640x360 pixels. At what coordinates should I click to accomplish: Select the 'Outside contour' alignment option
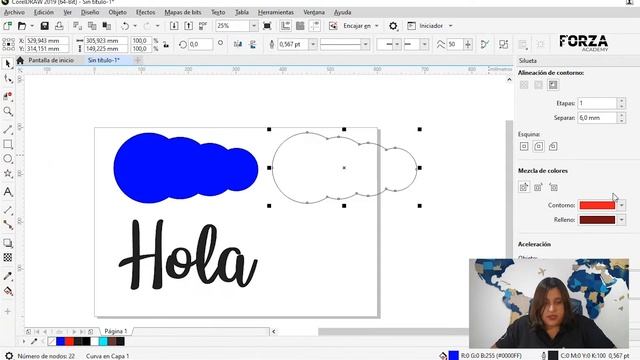pos(553,85)
